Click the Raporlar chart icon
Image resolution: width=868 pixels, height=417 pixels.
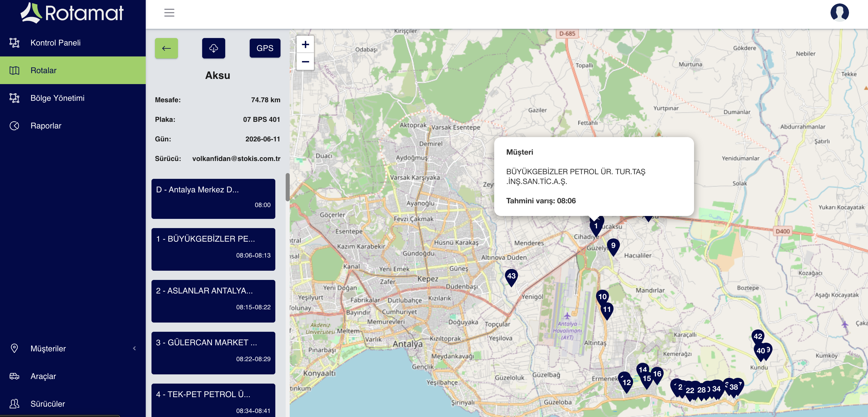(x=14, y=126)
